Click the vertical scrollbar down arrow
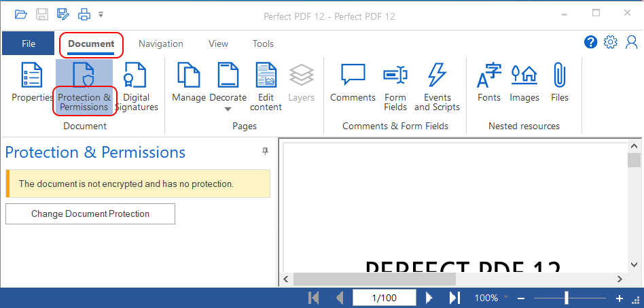The width and height of the screenshot is (644, 308). 634,264
